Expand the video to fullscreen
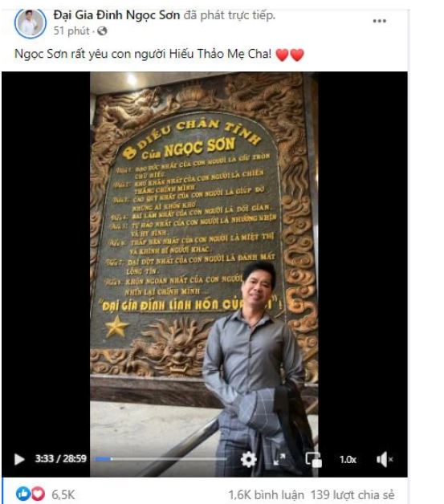 (279, 459)
